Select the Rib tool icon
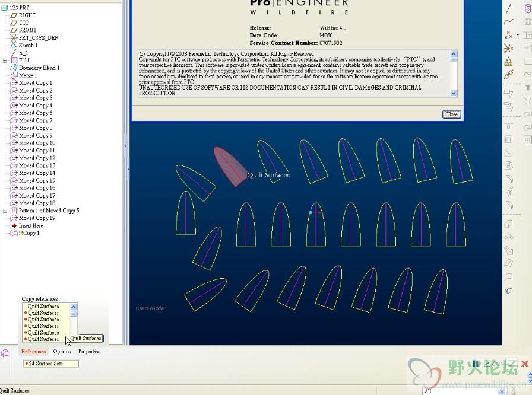 508,153
